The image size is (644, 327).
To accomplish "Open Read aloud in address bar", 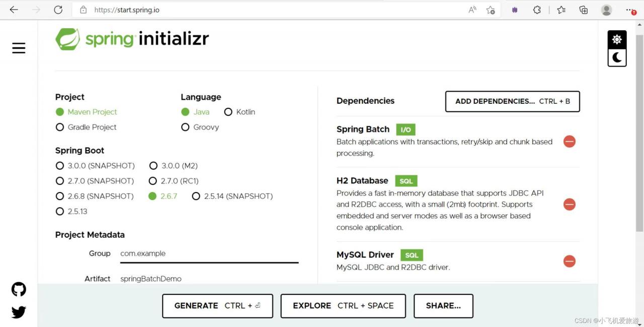I will pos(472,10).
